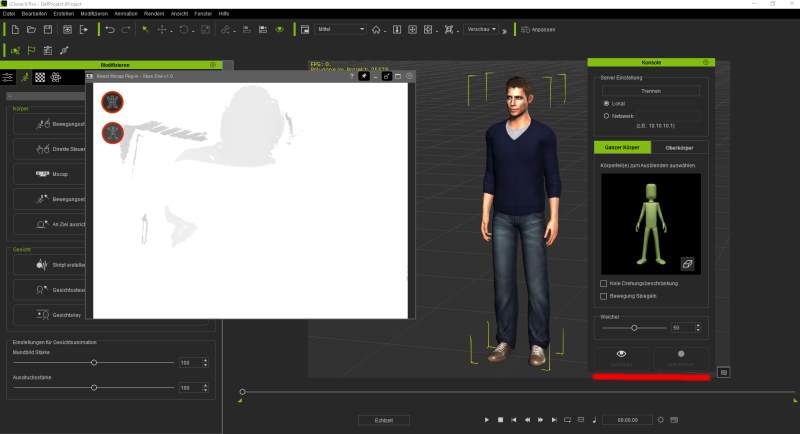Select the Lokal radio button
This screenshot has width=800, height=434.
[606, 103]
